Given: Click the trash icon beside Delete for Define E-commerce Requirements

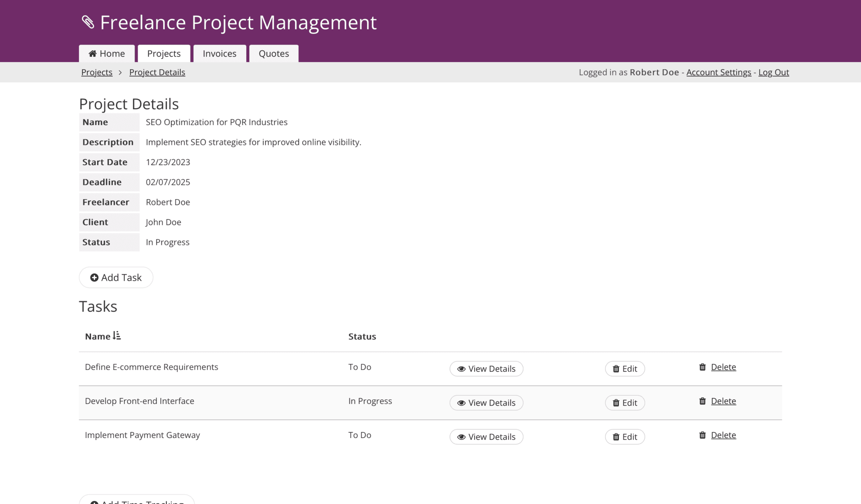Looking at the screenshot, I should pyautogui.click(x=702, y=367).
